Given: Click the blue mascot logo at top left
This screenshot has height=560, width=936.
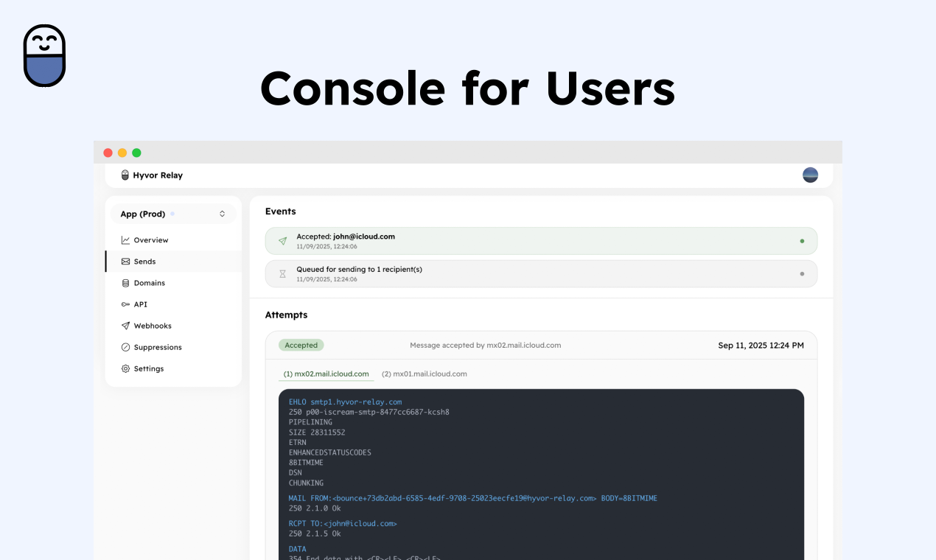Looking at the screenshot, I should (45, 56).
